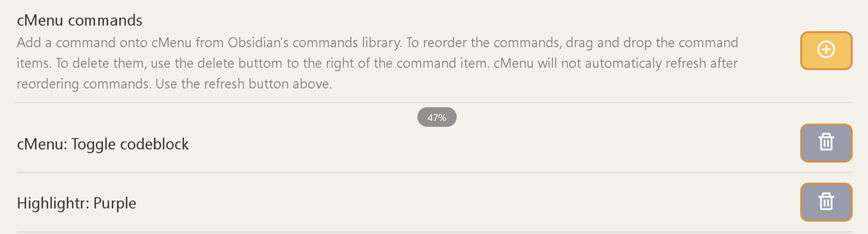Delete the cMenu: Toggle codeblock command
Screen dimensions: 868x234
[826, 143]
